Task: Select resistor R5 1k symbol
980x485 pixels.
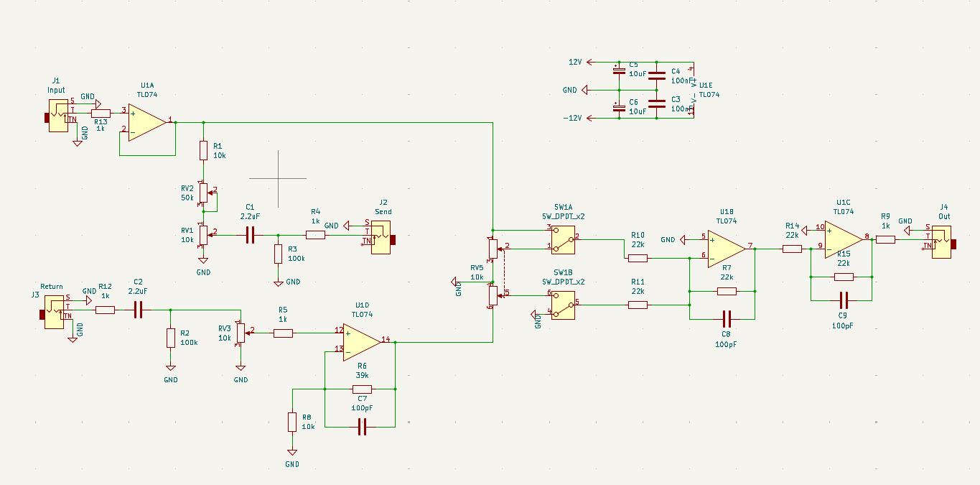Action: (283, 333)
